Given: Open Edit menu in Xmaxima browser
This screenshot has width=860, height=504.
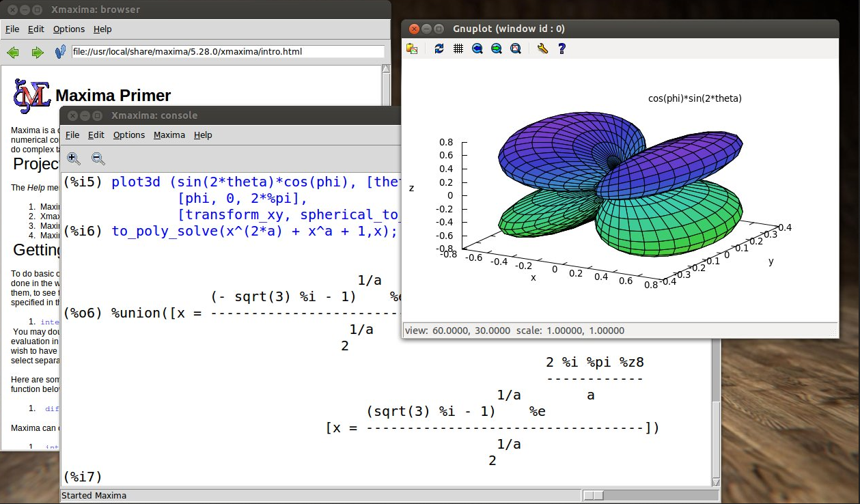Looking at the screenshot, I should [36, 29].
